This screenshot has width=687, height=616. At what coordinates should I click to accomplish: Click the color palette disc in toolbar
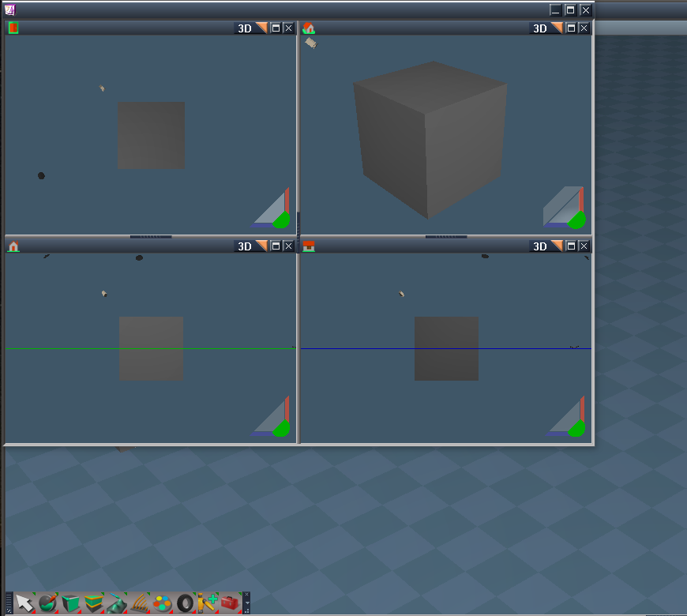pos(162,603)
